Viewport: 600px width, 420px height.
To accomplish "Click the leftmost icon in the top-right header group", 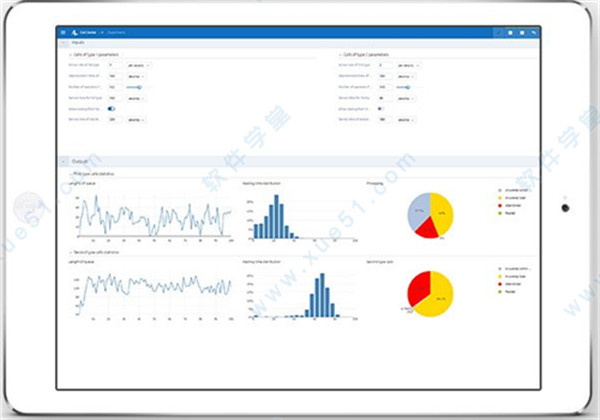I will (x=497, y=32).
